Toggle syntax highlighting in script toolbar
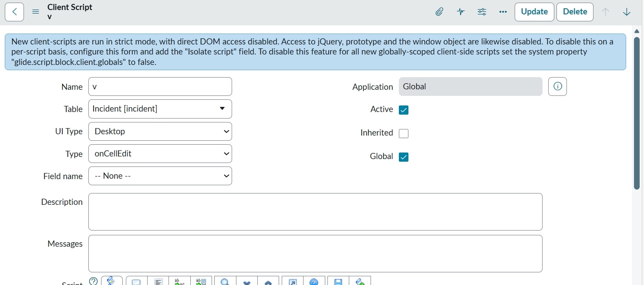 pyautogui.click(x=112, y=281)
